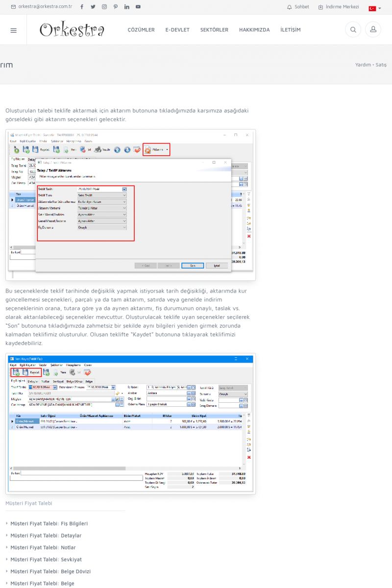Viewport: 392px width, 588px height.
Task: Click the orkestra@orkestra.com.tr email link
Action: [42, 7]
